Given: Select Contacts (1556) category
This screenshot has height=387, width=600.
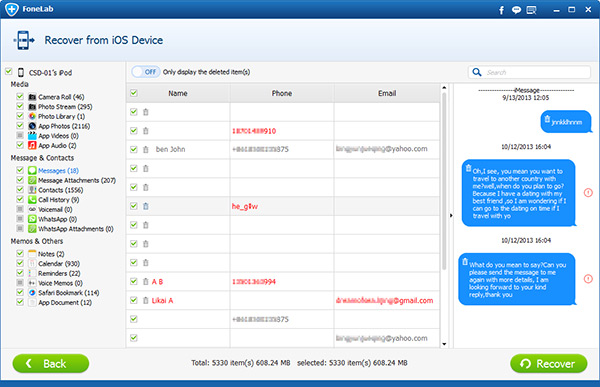Looking at the screenshot, I should point(60,190).
